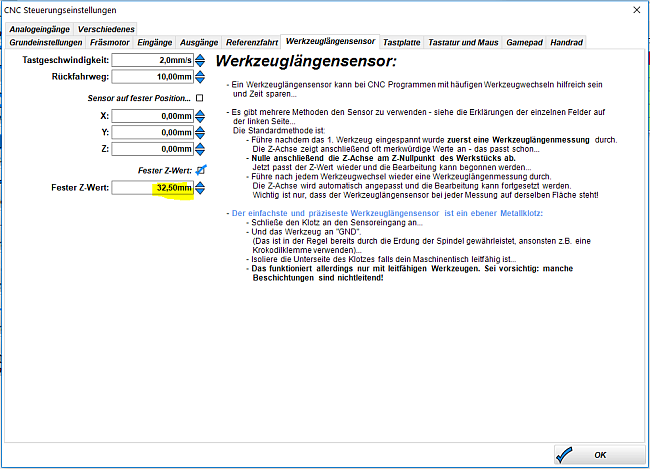Select the Tastplatte tab
This screenshot has height=469, width=650.
[403, 42]
